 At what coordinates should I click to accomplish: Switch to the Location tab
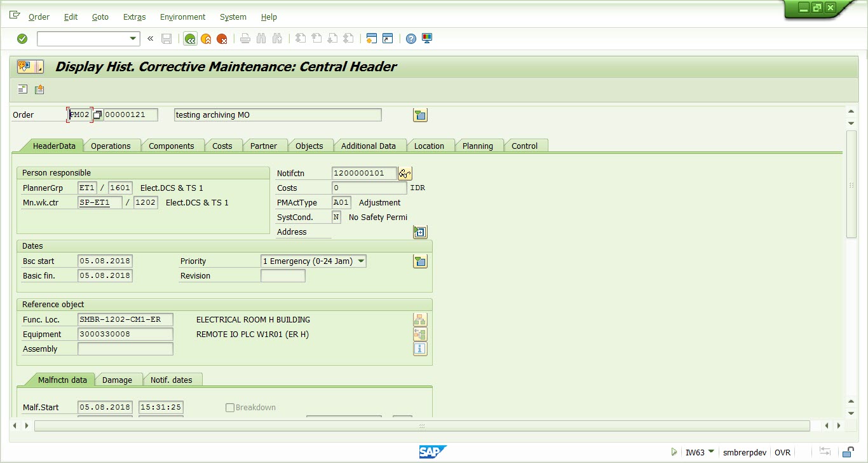tap(430, 146)
